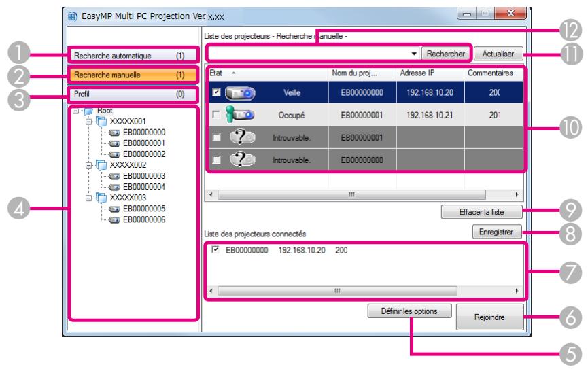Click right arrow of projector list scrollbar
The width and height of the screenshot is (588, 369).
coord(517,194)
